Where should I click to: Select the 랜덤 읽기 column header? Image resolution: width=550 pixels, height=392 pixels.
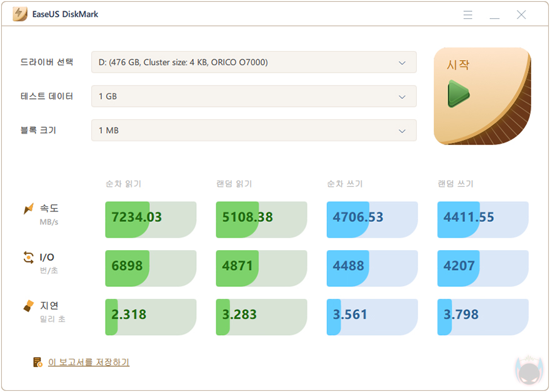click(234, 184)
